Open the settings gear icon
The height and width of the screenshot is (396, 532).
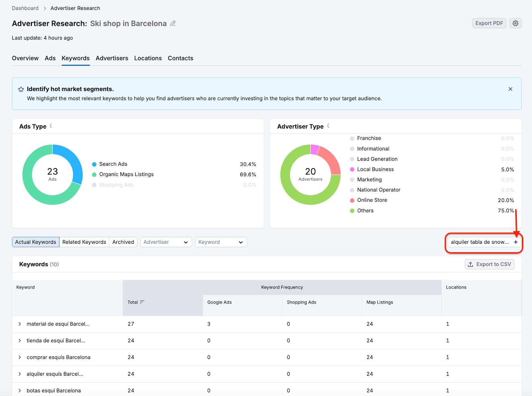[x=515, y=23]
